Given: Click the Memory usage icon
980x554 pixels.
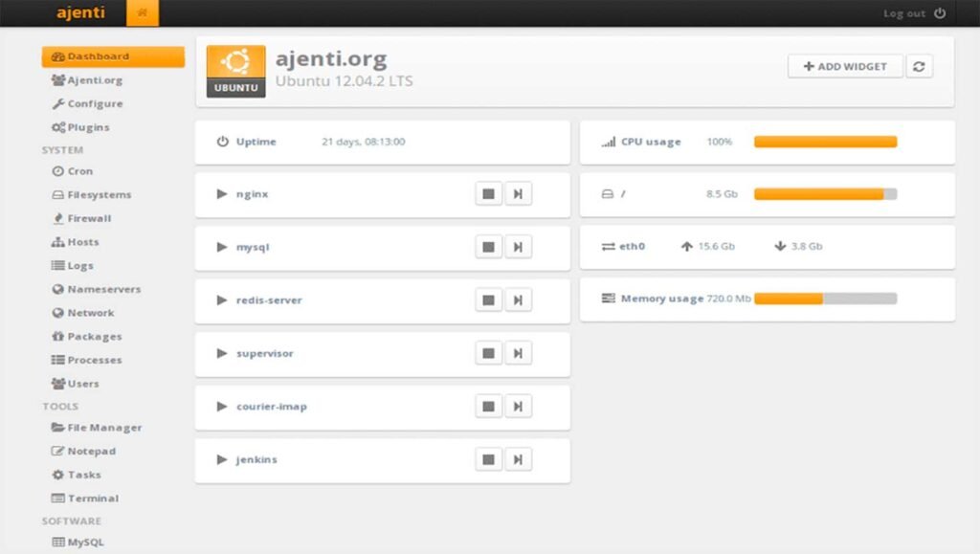Looking at the screenshot, I should pyautogui.click(x=608, y=299).
